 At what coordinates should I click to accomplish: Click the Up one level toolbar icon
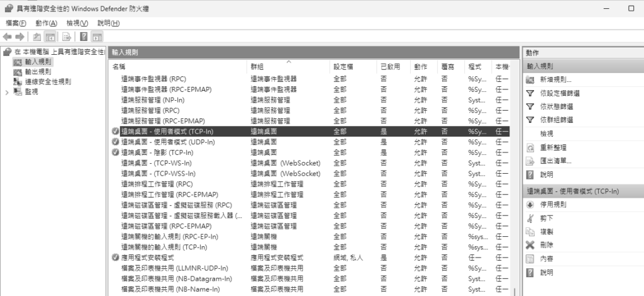(37, 37)
